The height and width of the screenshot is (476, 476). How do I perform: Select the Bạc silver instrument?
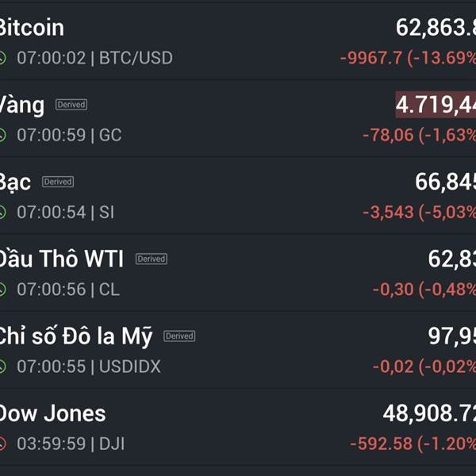tap(238, 196)
